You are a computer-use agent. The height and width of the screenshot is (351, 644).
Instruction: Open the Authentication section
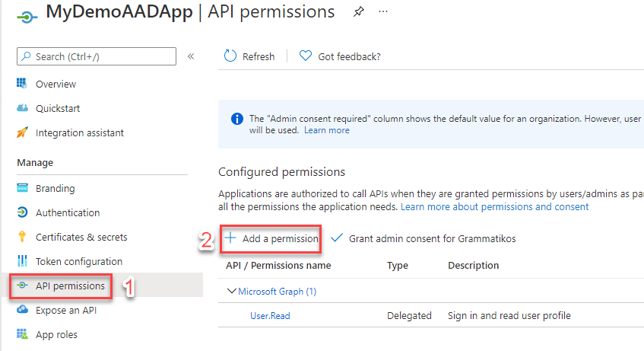click(x=68, y=212)
